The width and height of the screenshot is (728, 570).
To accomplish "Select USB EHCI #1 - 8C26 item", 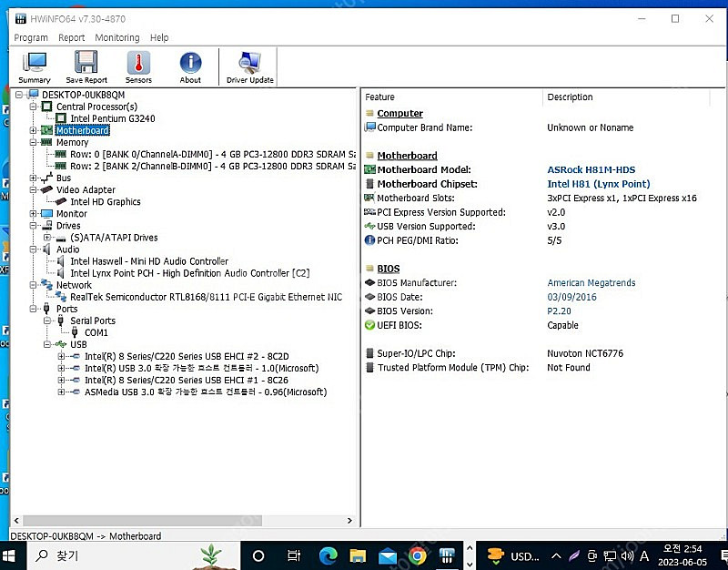I will pyautogui.click(x=187, y=380).
